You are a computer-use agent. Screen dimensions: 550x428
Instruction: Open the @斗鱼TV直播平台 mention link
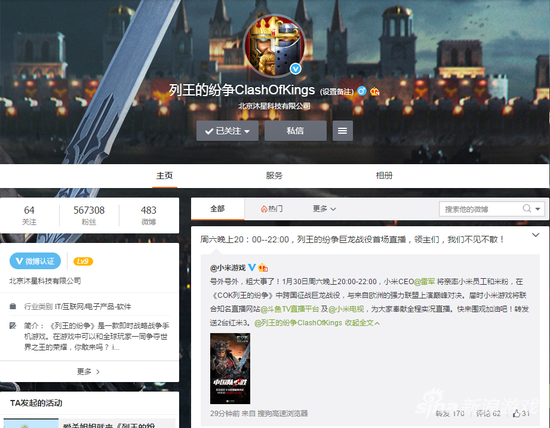pos(289,309)
